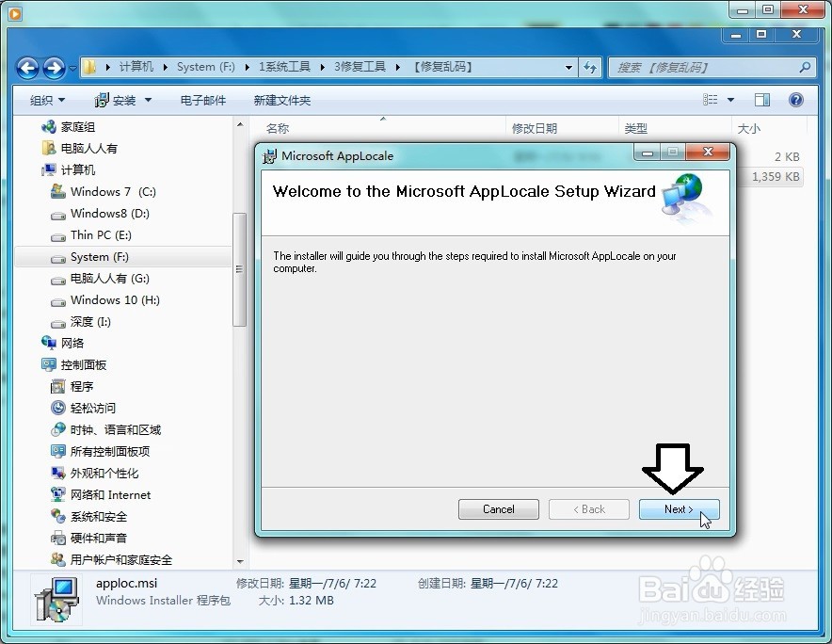Click the change view icon

coord(710,99)
